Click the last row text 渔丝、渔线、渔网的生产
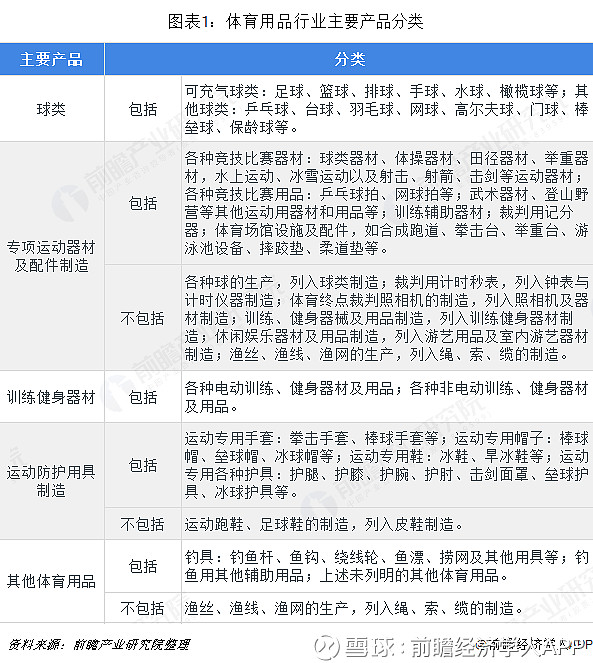The height and width of the screenshot is (663, 593). (354, 608)
